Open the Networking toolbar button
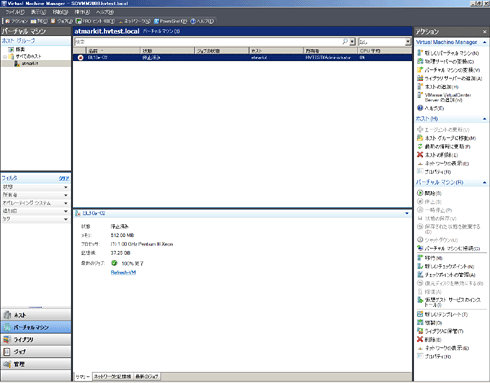The width and height of the screenshot is (490, 383). (x=134, y=21)
